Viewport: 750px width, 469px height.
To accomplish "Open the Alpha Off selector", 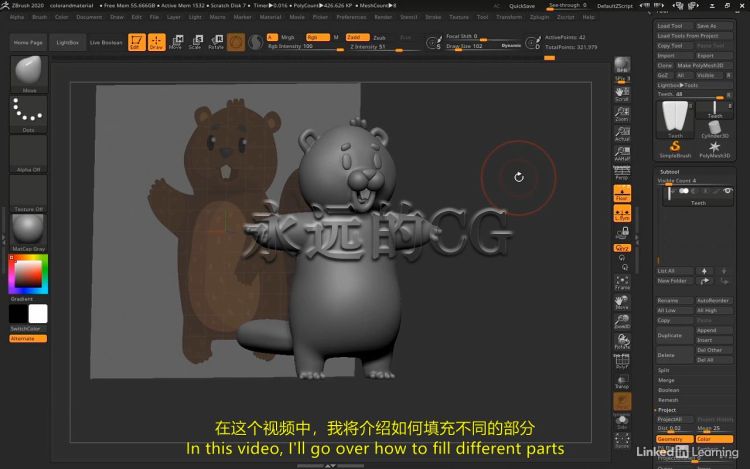I will coord(29,154).
